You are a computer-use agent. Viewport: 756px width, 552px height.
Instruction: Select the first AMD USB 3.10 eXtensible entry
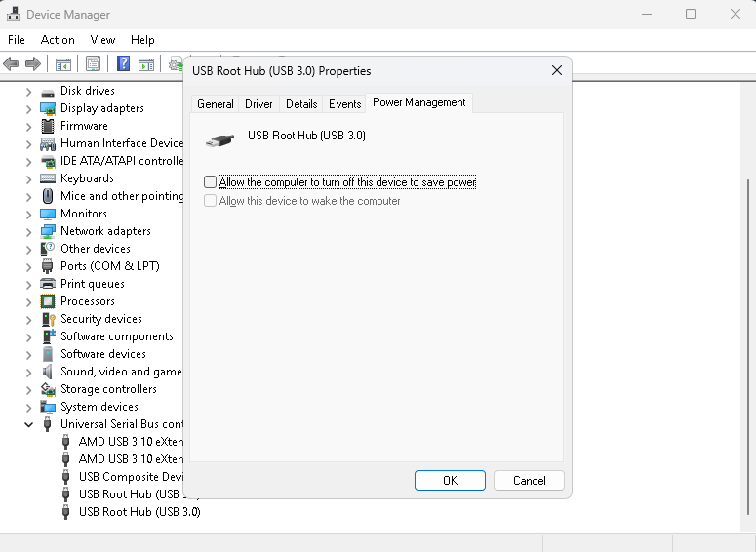(x=131, y=442)
